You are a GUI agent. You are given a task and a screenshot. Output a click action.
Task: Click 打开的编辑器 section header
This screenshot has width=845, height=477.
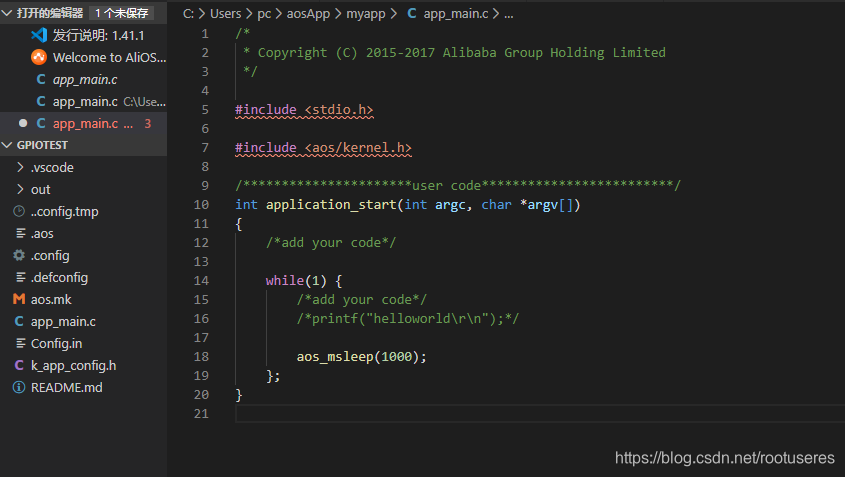point(50,13)
